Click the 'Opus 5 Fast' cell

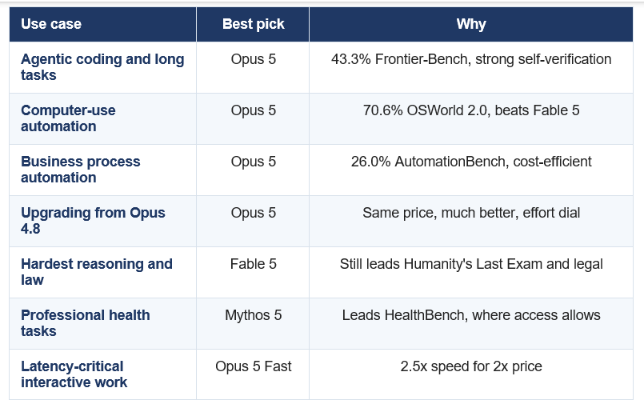tap(253, 374)
